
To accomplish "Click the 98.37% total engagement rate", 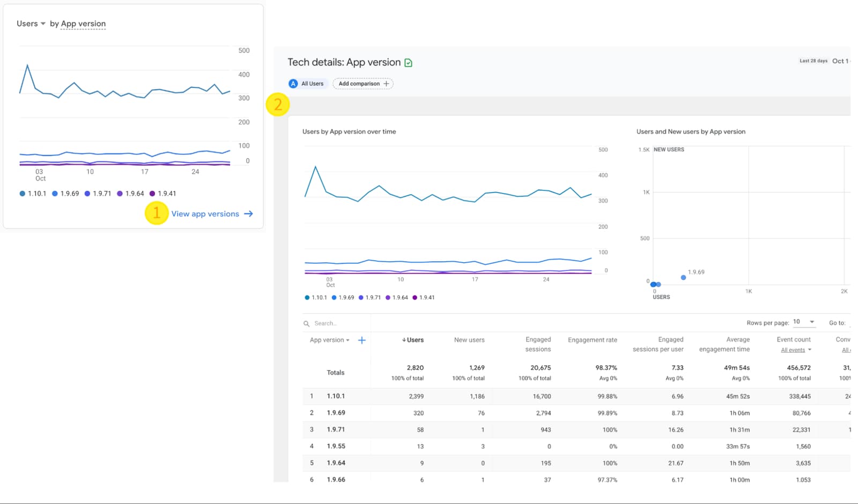I will [x=606, y=368].
